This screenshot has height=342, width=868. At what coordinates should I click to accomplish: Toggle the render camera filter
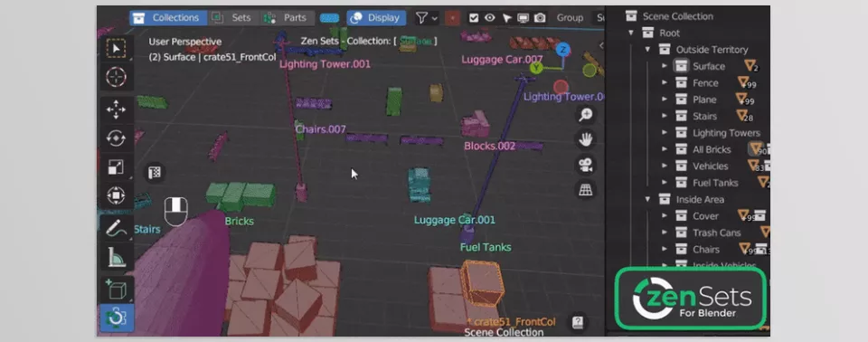(x=540, y=18)
